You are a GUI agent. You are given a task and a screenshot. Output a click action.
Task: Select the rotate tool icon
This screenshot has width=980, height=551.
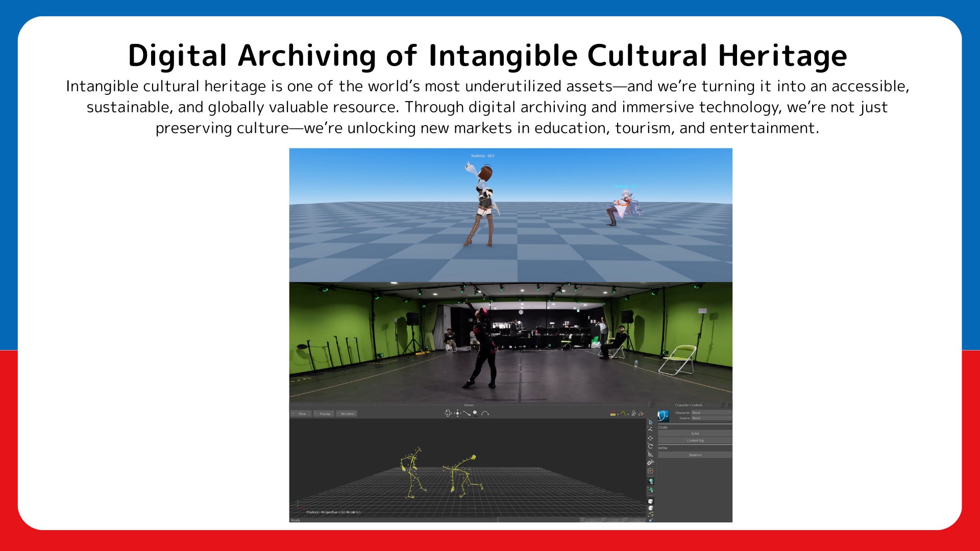(x=650, y=446)
